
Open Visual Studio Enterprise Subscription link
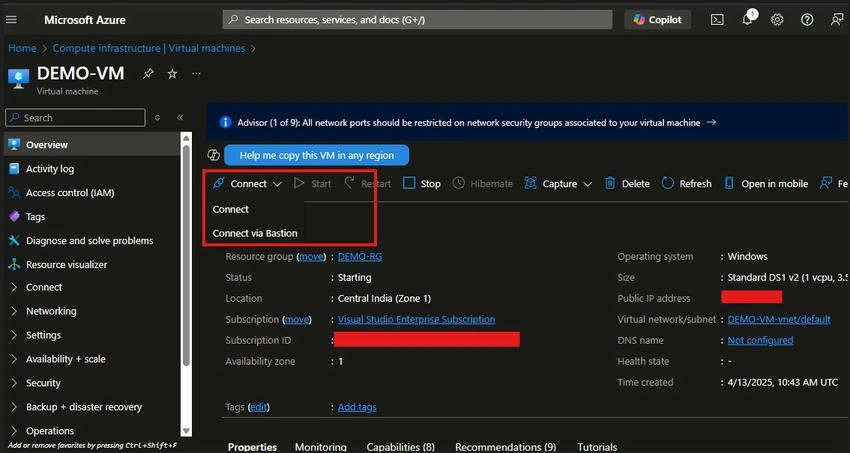(x=416, y=319)
